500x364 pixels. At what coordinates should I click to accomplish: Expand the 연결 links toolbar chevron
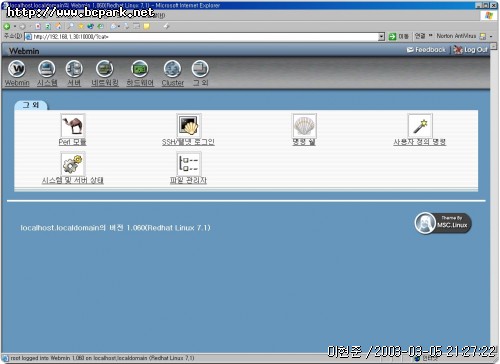click(430, 35)
